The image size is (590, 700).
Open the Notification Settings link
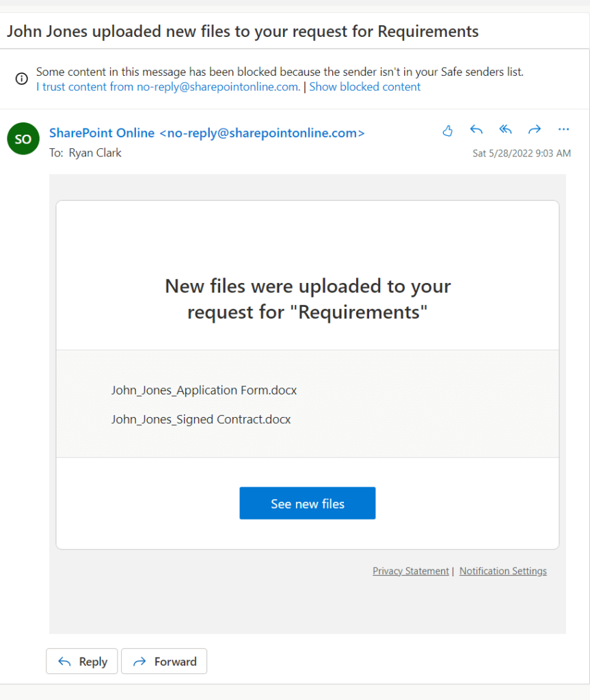tap(503, 571)
